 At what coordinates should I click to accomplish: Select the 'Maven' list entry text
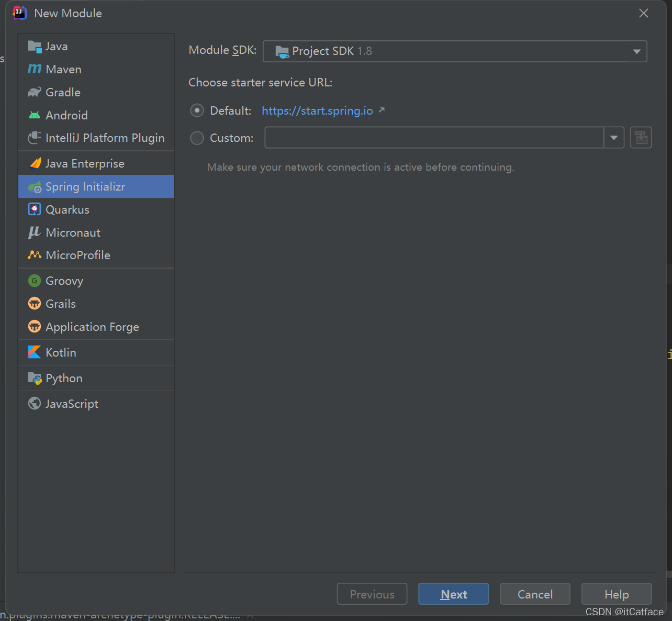click(x=63, y=69)
